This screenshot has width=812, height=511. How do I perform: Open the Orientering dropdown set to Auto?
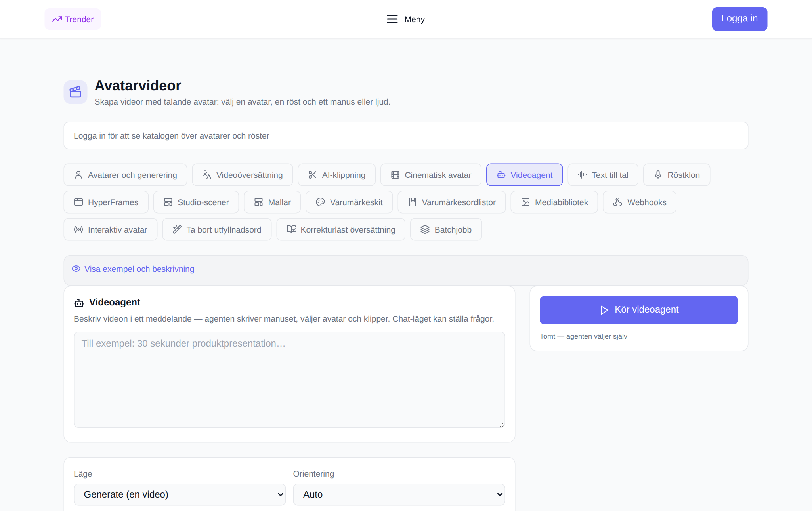(x=399, y=494)
